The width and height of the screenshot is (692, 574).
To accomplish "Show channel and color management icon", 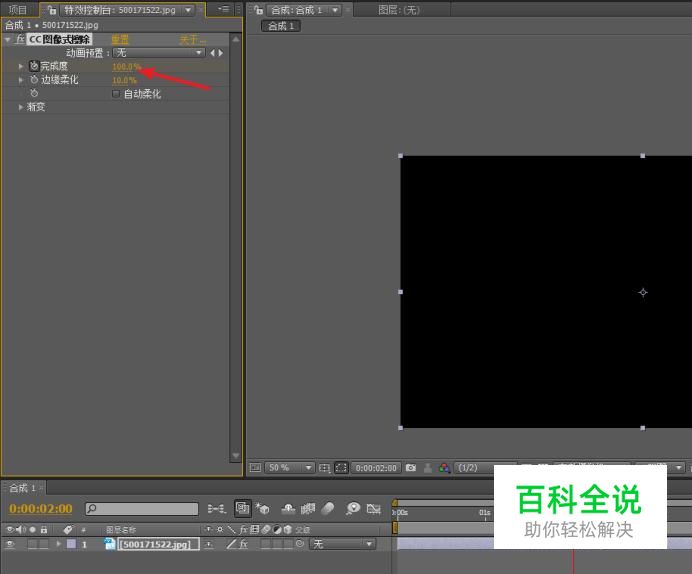I will pyautogui.click(x=444, y=468).
